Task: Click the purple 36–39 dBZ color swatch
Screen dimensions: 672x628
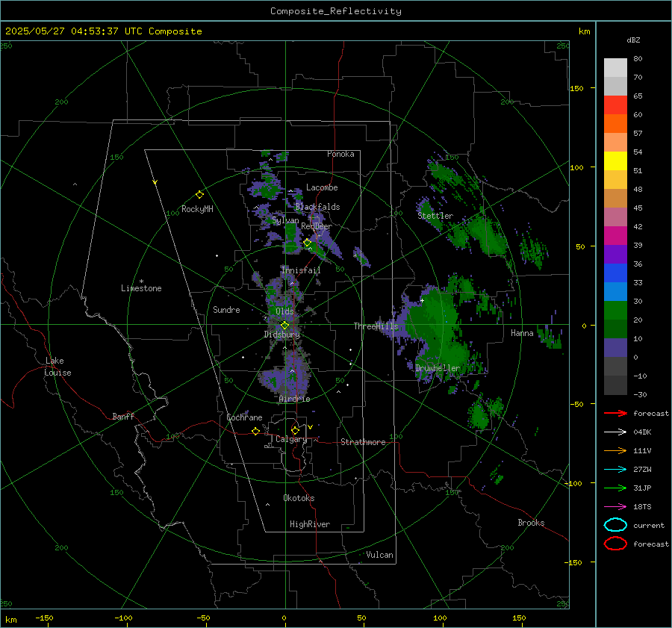Action: (x=615, y=255)
